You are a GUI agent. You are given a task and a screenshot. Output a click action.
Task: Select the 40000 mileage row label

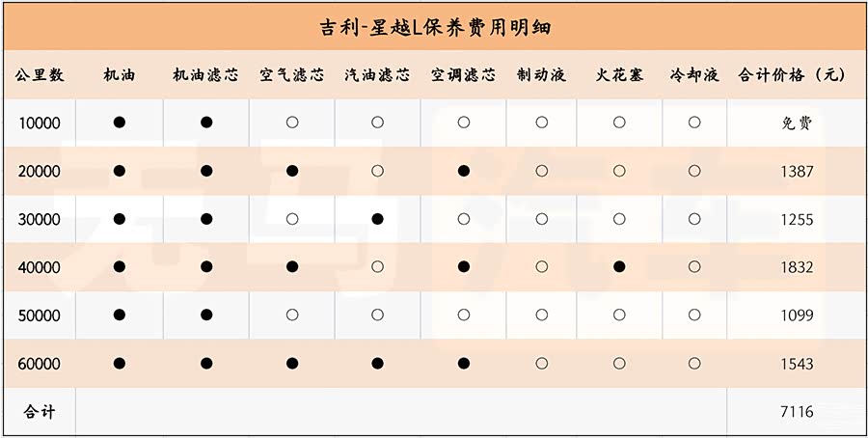[x=40, y=267]
